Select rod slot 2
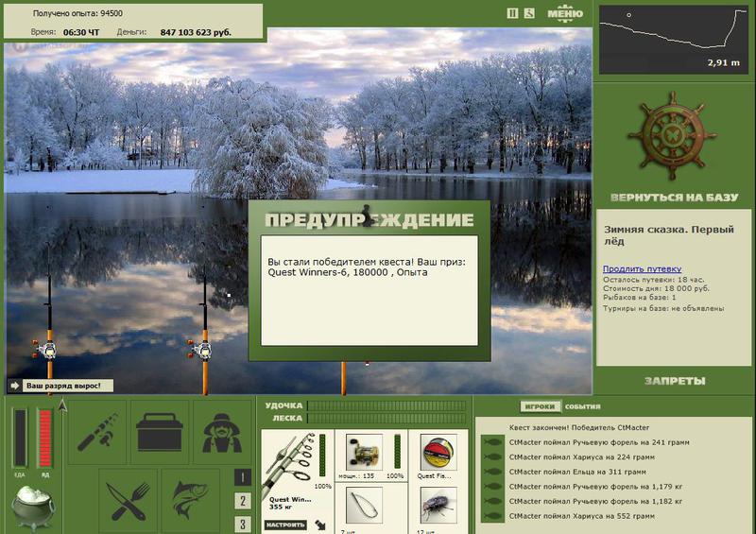 click(243, 501)
